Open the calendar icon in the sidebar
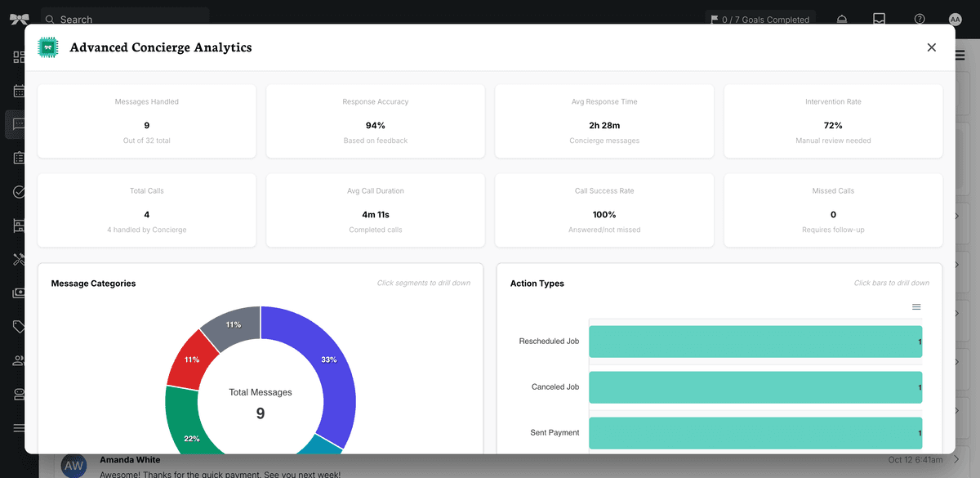Screen dimensions: 980x478 [18, 91]
